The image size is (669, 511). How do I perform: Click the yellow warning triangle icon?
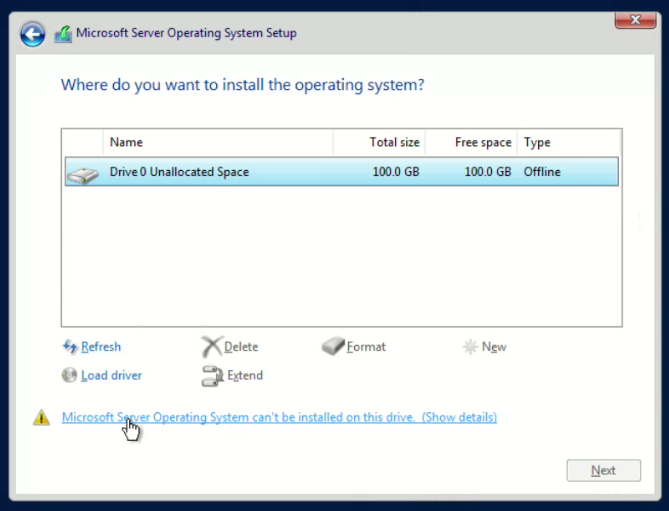[41, 418]
